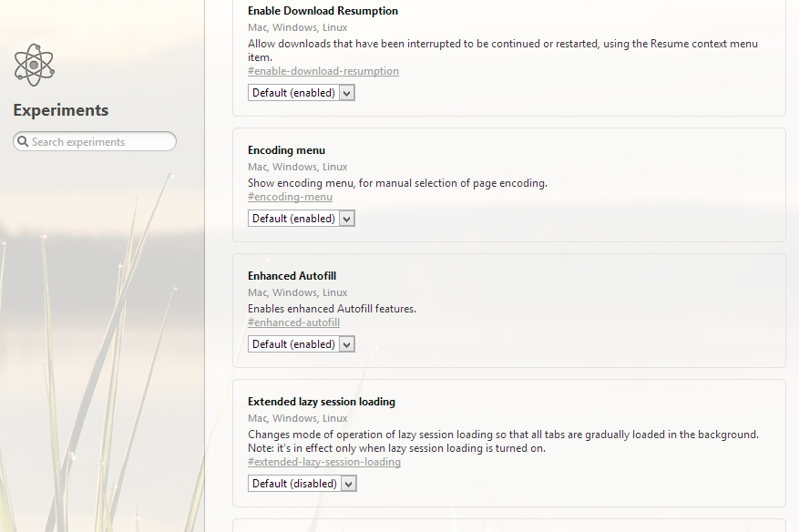Click the magnifier icon in search box
The image size is (799, 532).
click(23, 141)
